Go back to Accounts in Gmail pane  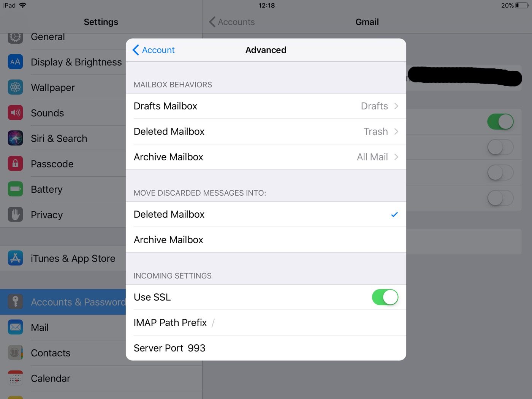point(232,22)
